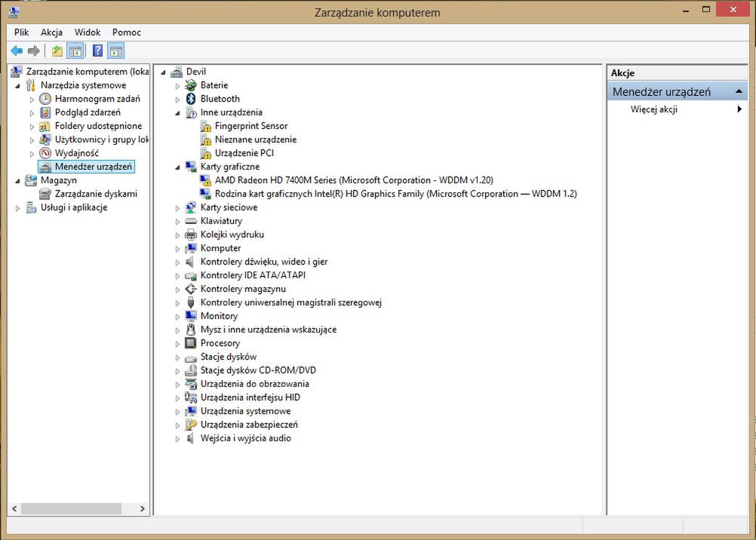Click the Urządzenia zabezpieczeń key icon
This screenshot has height=540, width=756.
coord(191,425)
